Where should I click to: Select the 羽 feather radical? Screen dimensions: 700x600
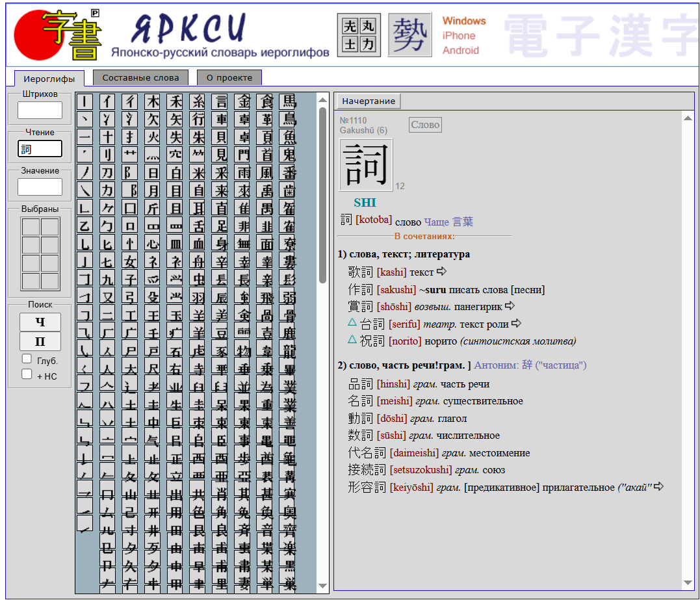coord(198,298)
